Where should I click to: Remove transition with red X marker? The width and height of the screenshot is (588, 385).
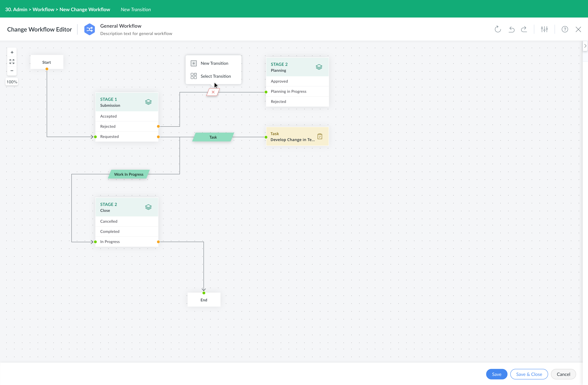coord(213,92)
